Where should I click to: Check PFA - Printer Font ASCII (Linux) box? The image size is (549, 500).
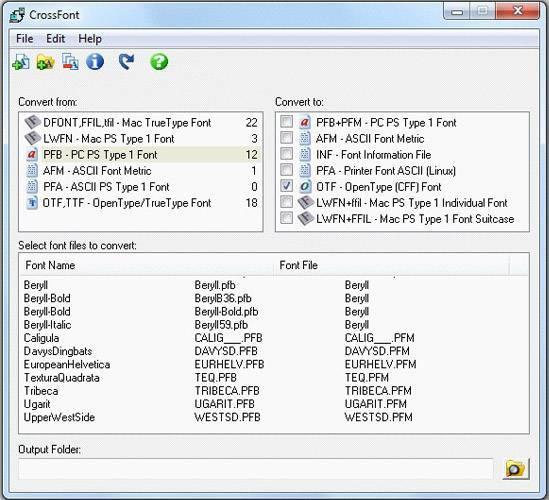(286, 170)
